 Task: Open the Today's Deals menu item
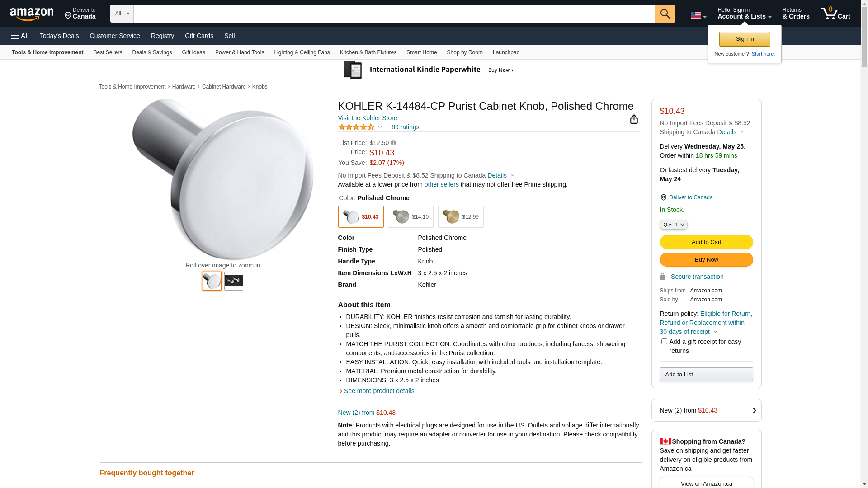59,36
